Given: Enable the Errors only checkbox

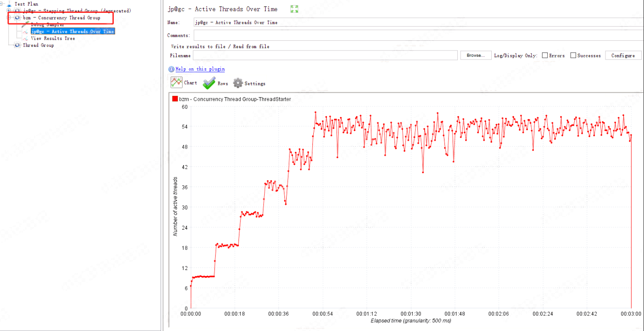Looking at the screenshot, I should 545,55.
